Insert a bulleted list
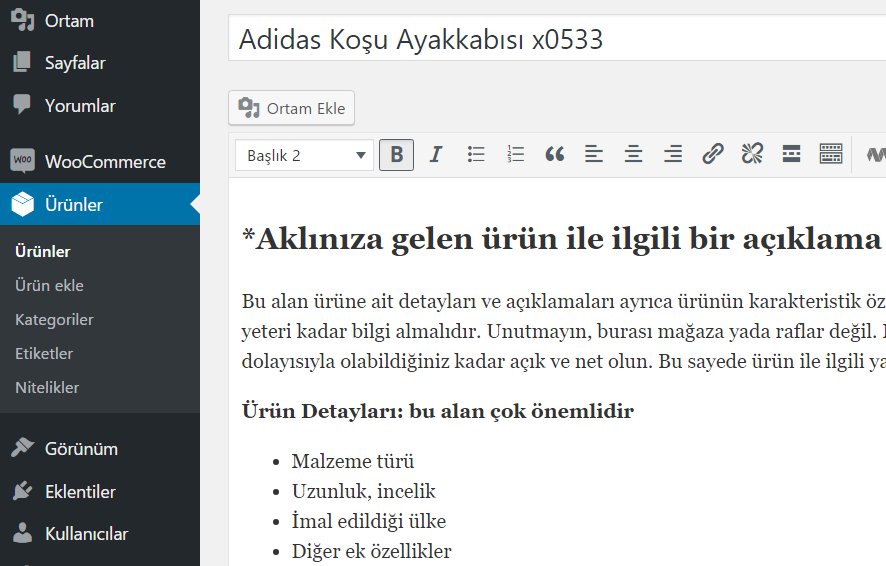The height and width of the screenshot is (566, 886). tap(476, 155)
